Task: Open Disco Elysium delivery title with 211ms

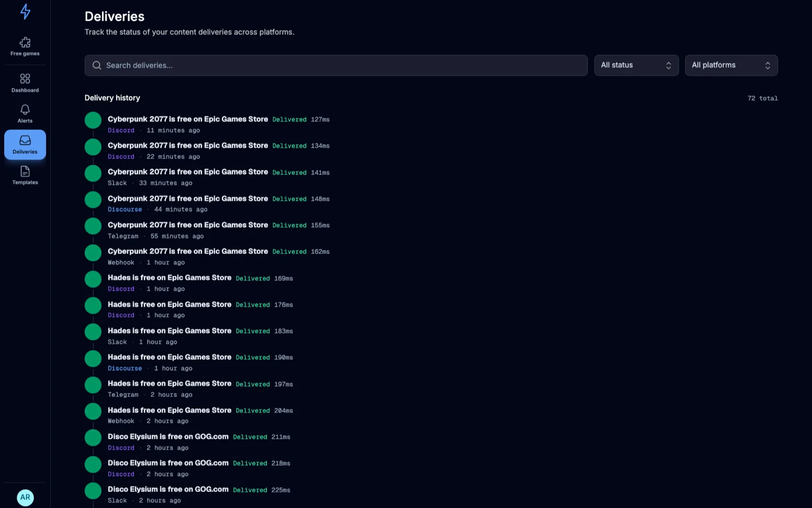Action: [x=168, y=437]
